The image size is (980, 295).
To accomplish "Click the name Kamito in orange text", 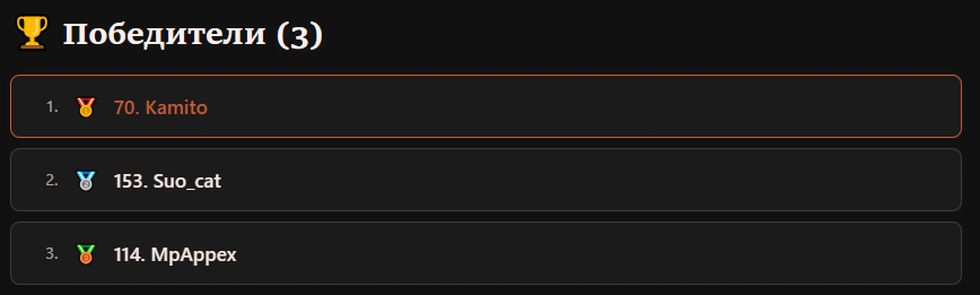I will coord(177,108).
